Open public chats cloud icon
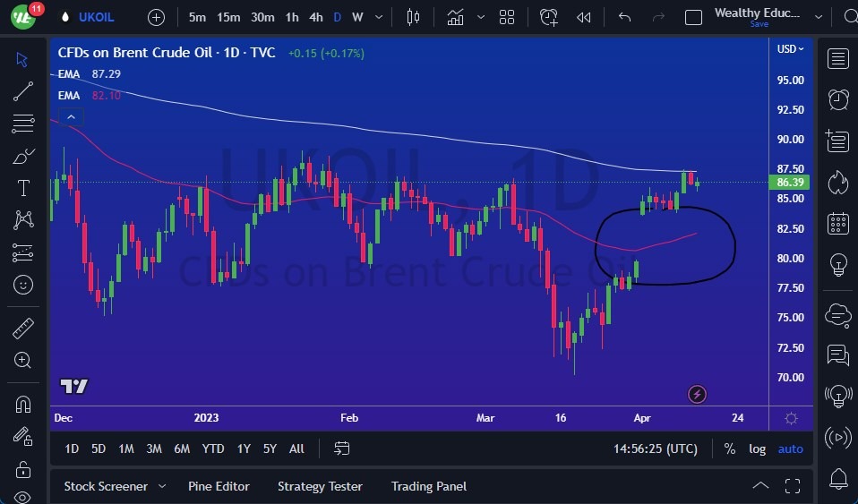This screenshot has height=504, width=858. [837, 314]
